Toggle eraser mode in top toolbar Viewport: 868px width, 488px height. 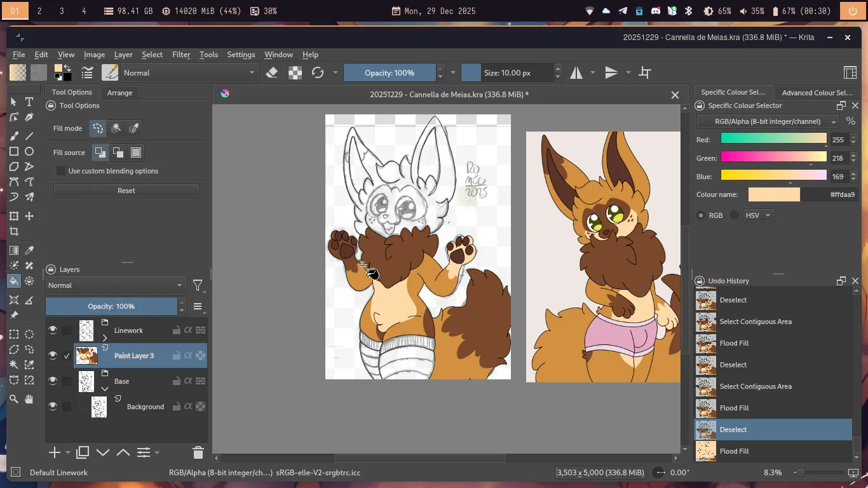pyautogui.click(x=272, y=72)
